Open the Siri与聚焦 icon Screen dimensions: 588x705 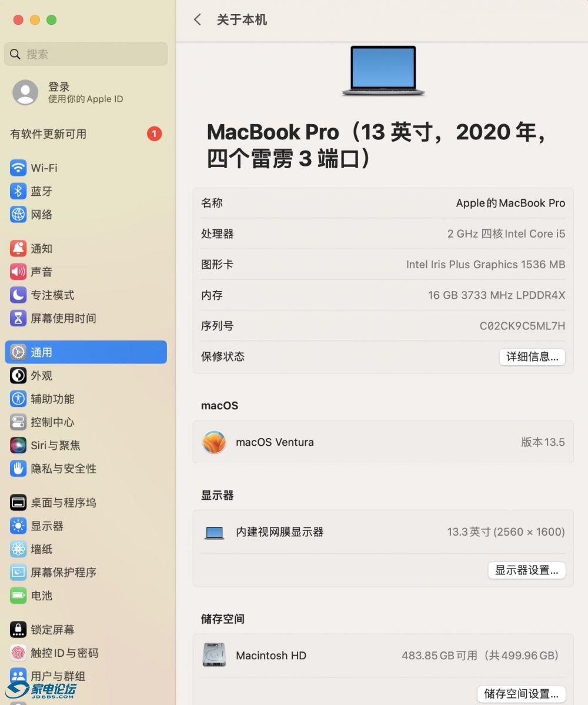(x=18, y=445)
